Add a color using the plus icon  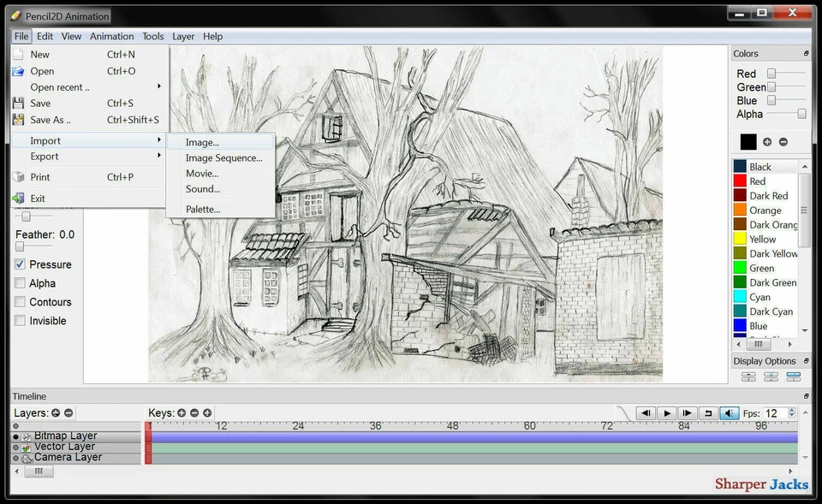(767, 142)
